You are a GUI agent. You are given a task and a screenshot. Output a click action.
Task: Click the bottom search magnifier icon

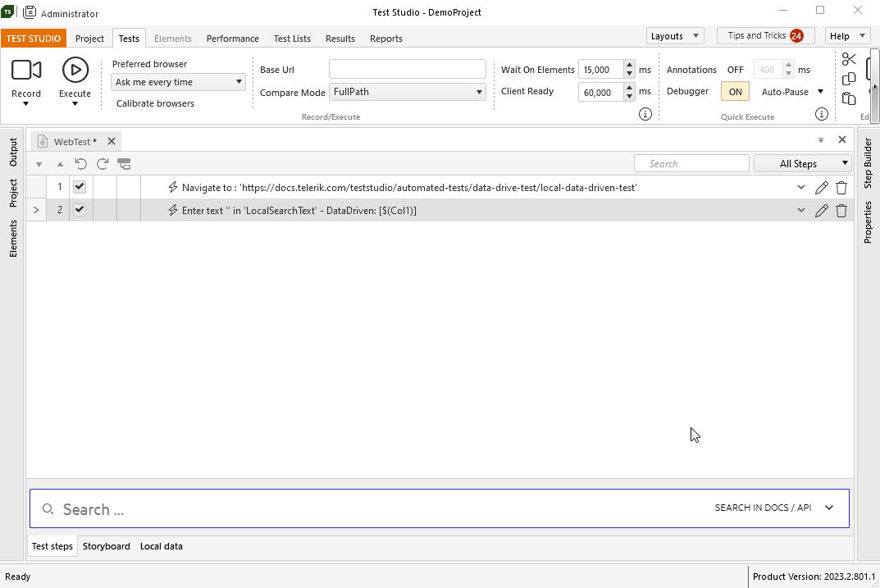(48, 509)
